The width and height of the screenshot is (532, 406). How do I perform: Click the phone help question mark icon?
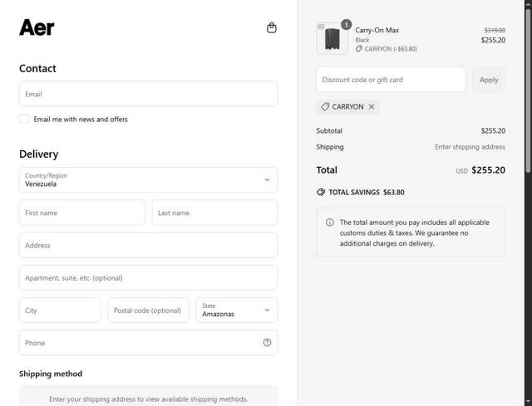point(267,342)
